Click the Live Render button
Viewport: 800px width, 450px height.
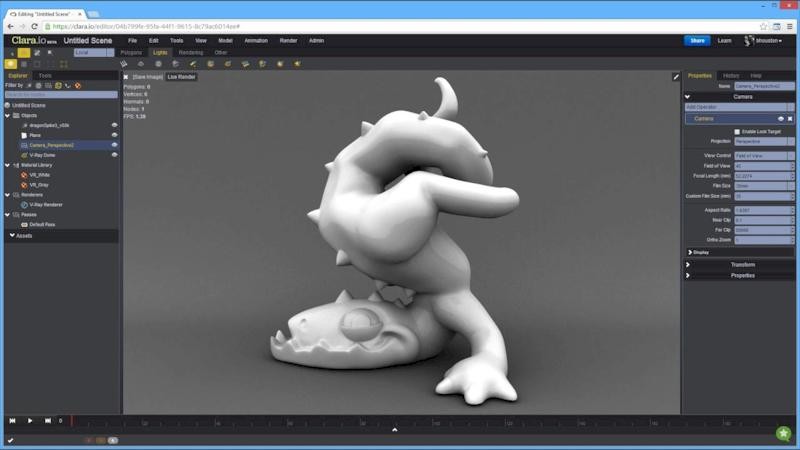(x=181, y=76)
